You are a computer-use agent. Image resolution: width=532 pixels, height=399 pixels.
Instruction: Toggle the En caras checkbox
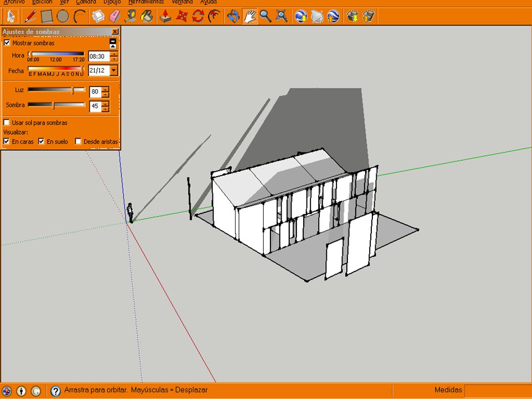(7, 141)
